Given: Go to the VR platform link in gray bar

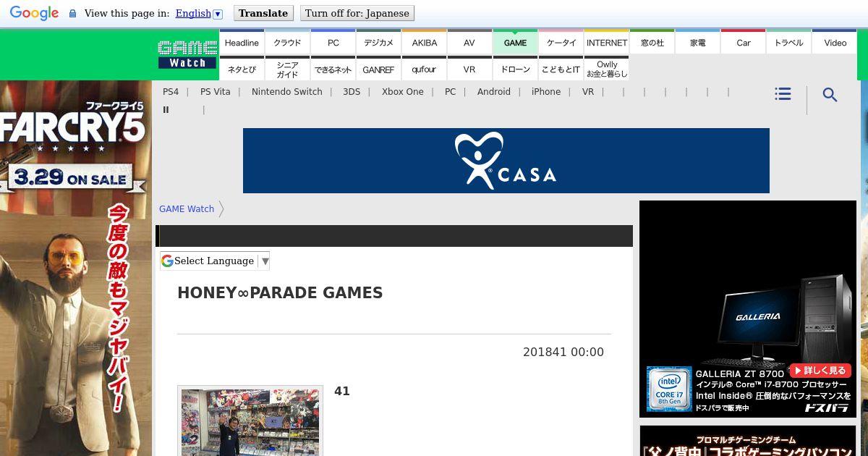Looking at the screenshot, I should [588, 92].
